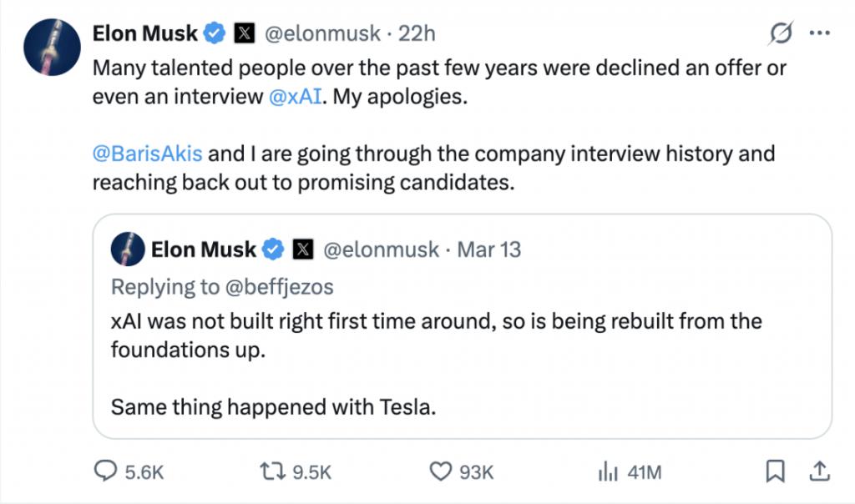The height and width of the screenshot is (504, 855).
Task: Click the Elon Musk display name
Action: click(144, 34)
